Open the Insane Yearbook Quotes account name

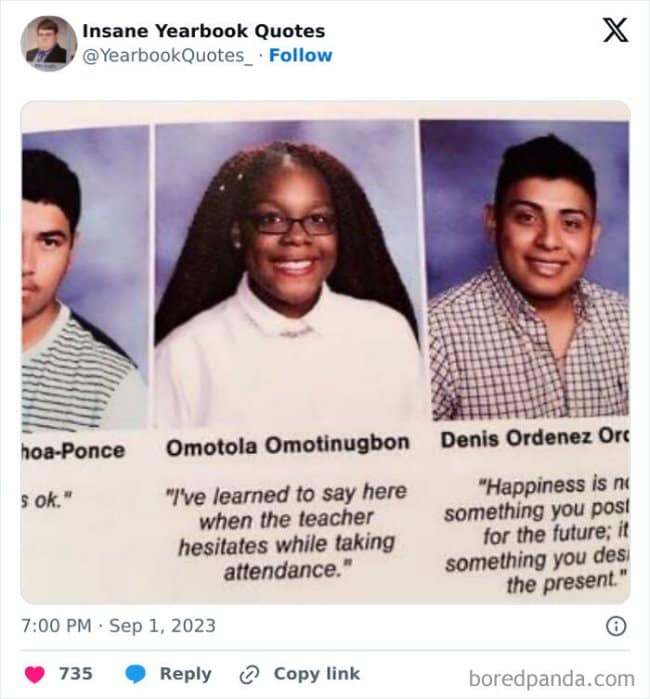203,31
